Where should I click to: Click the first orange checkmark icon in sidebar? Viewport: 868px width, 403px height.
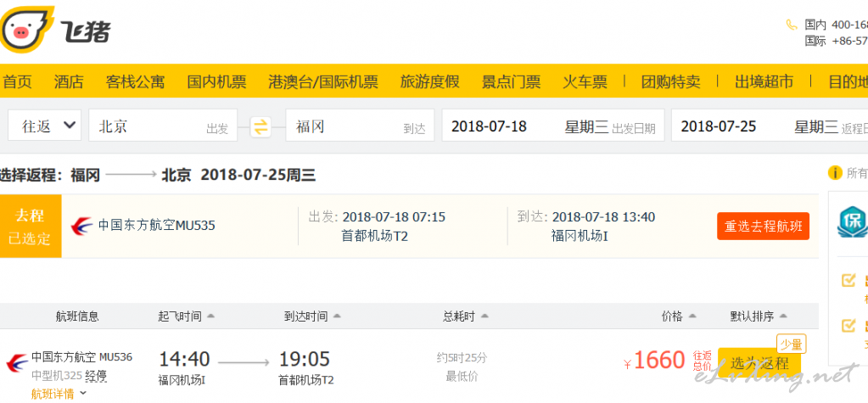pos(848,280)
